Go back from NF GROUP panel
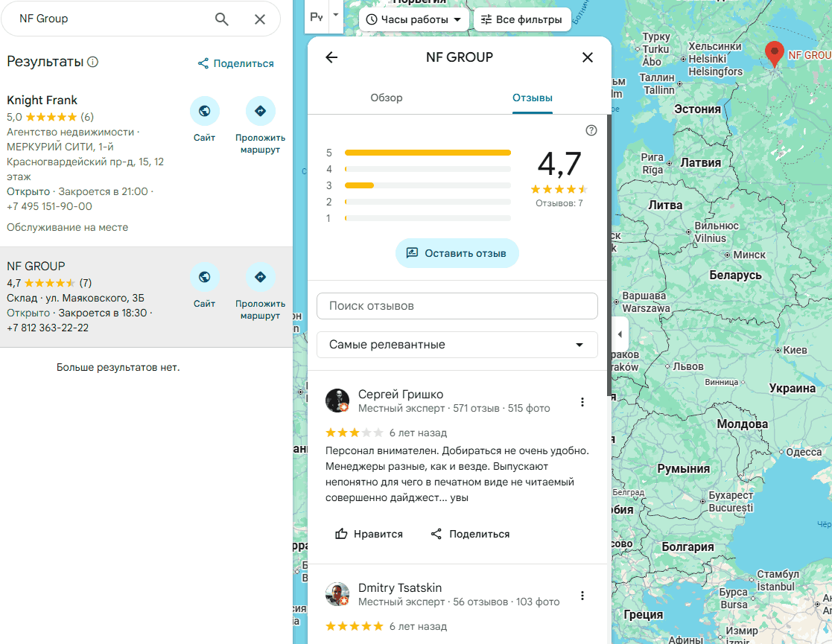The image size is (832, 644). 331,57
